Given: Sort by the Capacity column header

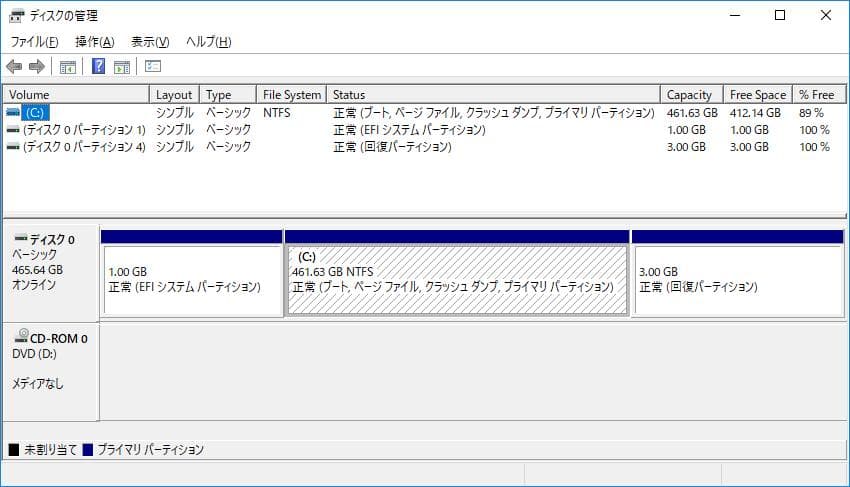Looking at the screenshot, I should point(692,94).
